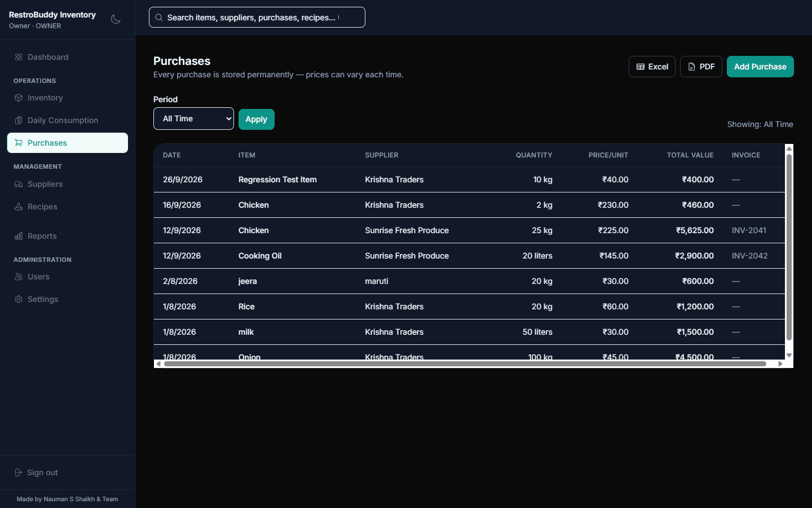Click Add Purchase button

tap(760, 67)
